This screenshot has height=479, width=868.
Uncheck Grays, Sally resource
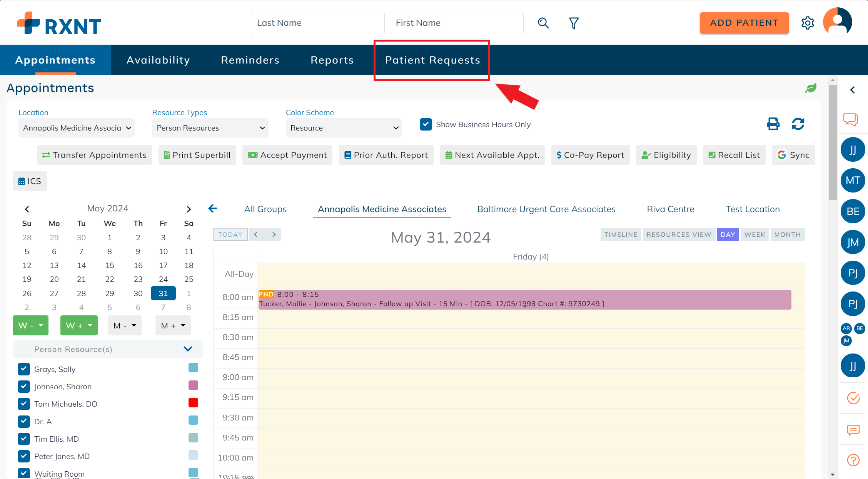(x=24, y=369)
